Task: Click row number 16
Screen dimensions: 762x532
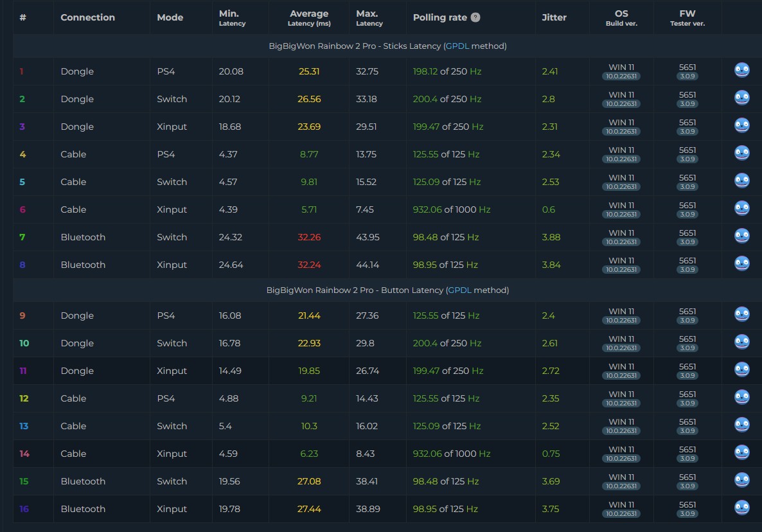Action: point(24,509)
